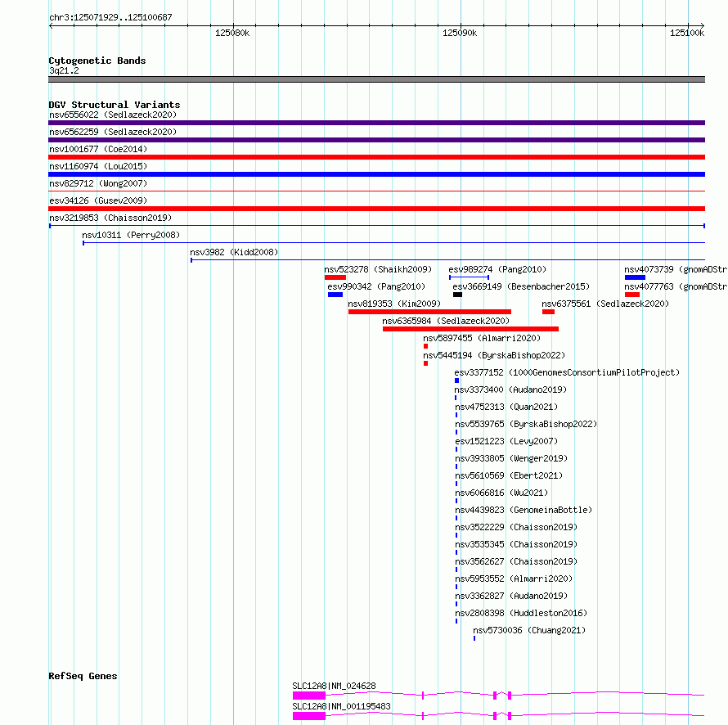Screen dimensions: 728x725
Task: Open gene SLC12A8|NM_024628 label
Action: pyautogui.click(x=334, y=686)
